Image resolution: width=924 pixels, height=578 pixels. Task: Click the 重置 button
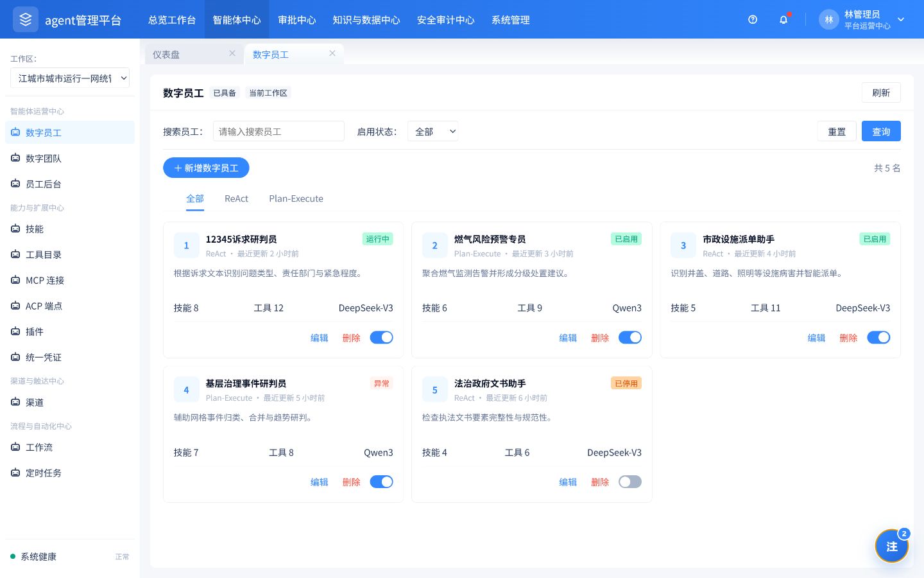[837, 131]
